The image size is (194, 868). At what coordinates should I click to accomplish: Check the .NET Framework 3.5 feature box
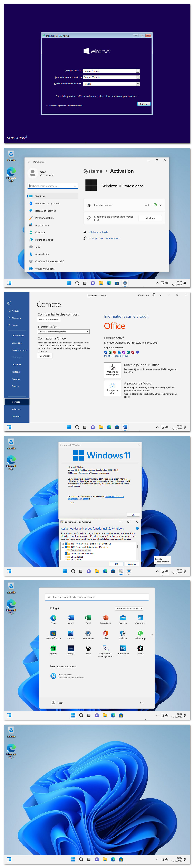pyautogui.click(x=66, y=544)
